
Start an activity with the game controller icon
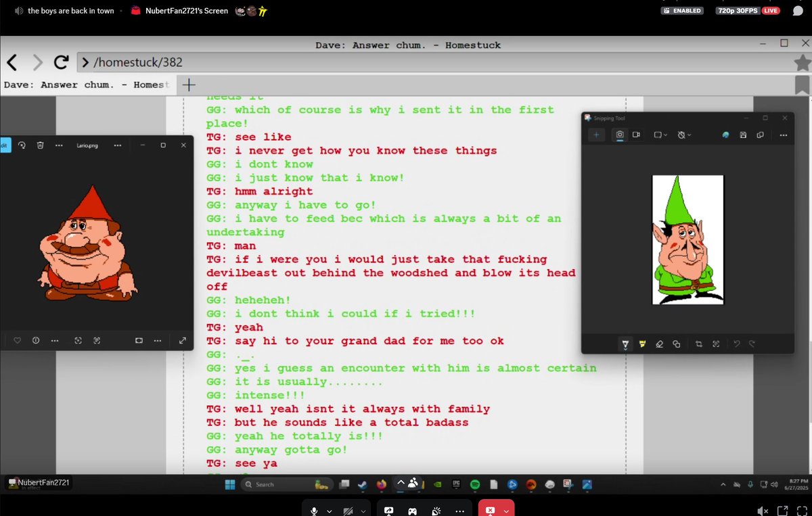click(x=413, y=511)
